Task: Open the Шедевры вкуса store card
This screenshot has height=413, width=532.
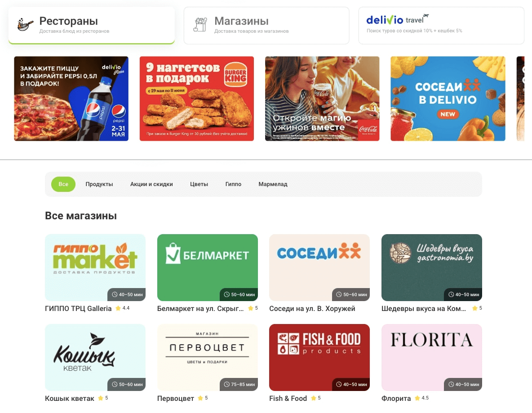Action: [431, 267]
